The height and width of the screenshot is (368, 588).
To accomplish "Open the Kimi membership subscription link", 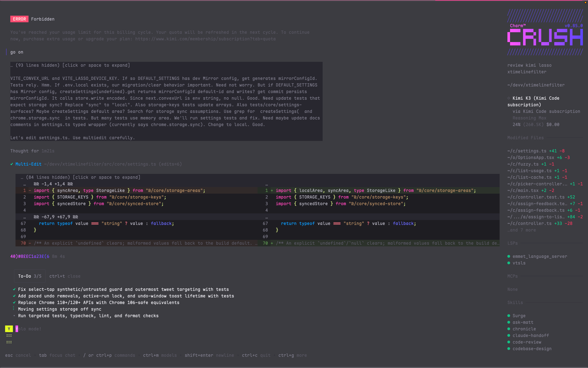I will (x=205, y=39).
